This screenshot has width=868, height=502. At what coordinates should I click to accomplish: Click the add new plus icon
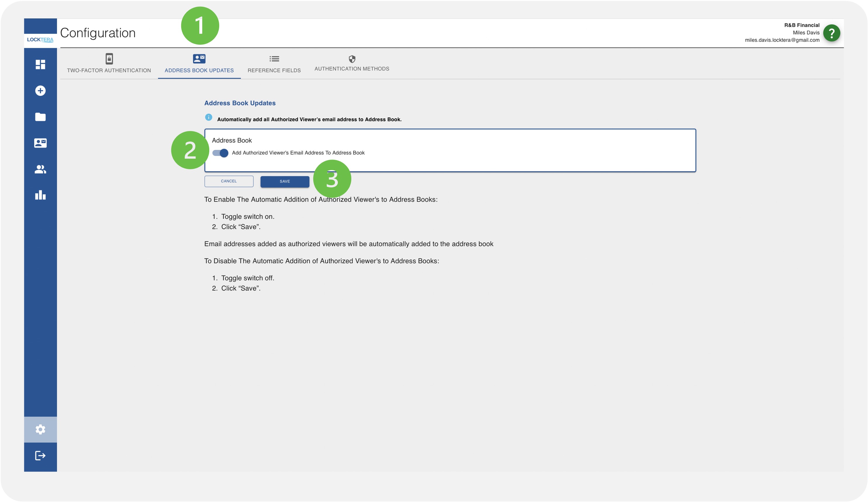[40, 91]
